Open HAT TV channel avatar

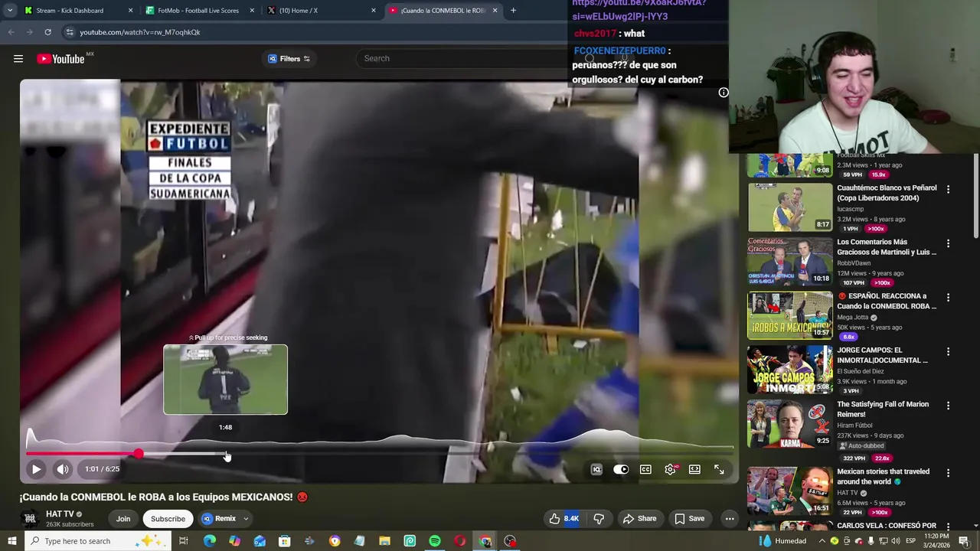pyautogui.click(x=30, y=519)
